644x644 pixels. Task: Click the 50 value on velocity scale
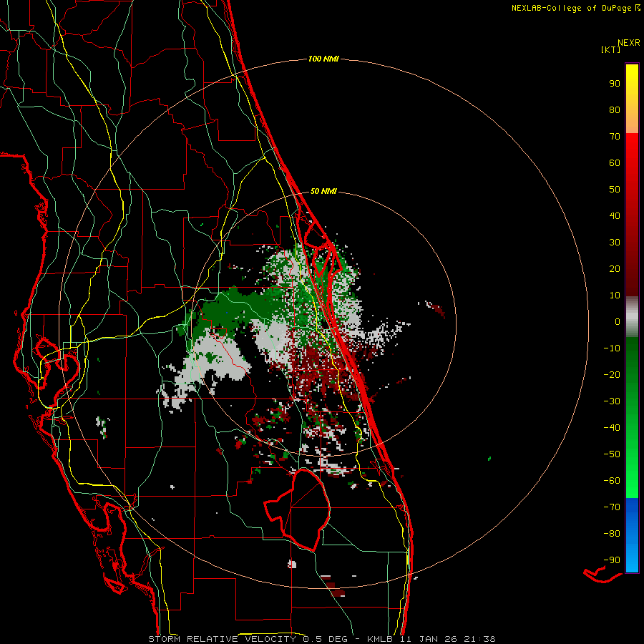pyautogui.click(x=615, y=190)
